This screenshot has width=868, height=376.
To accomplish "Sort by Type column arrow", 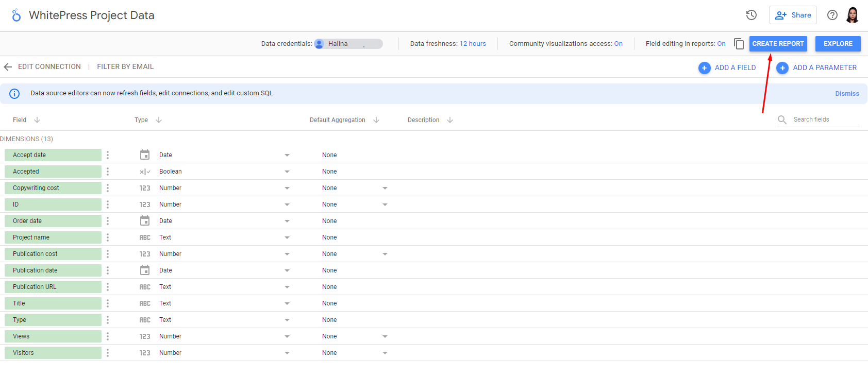I will coord(159,120).
